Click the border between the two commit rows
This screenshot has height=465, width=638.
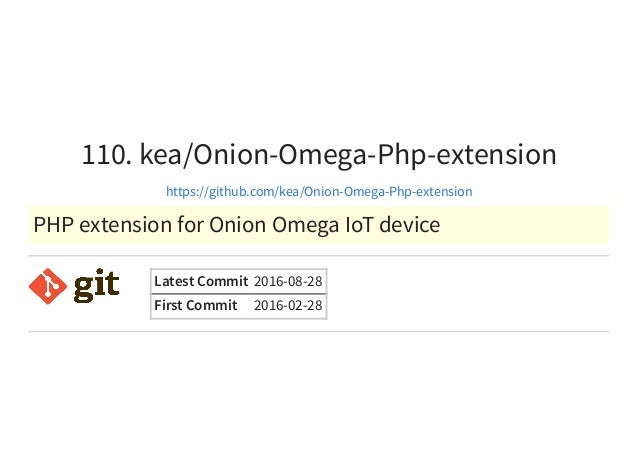(x=239, y=294)
